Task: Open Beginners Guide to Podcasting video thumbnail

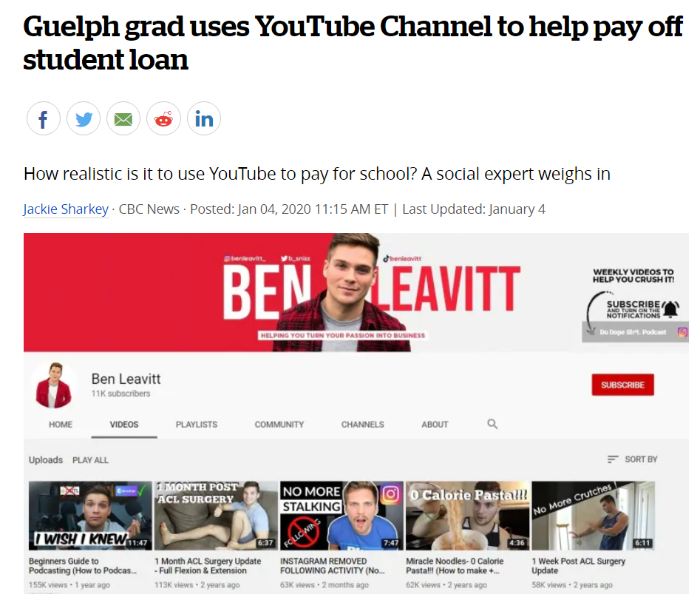Action: click(x=90, y=516)
